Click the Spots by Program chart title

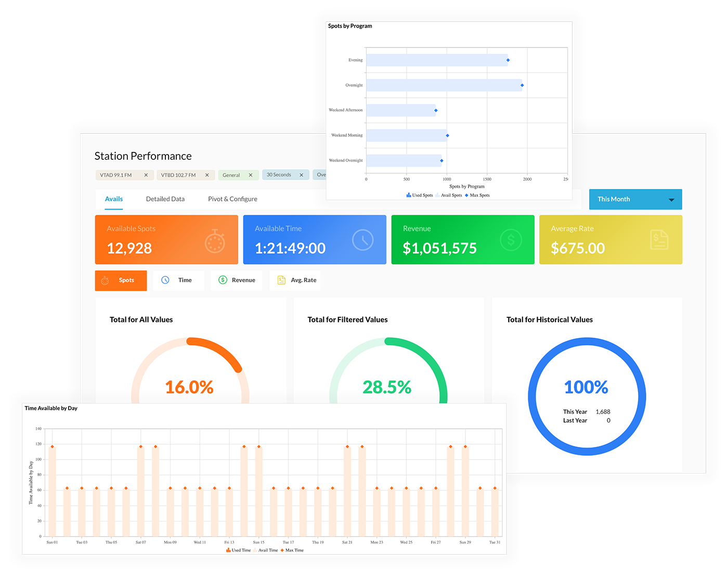coord(350,26)
